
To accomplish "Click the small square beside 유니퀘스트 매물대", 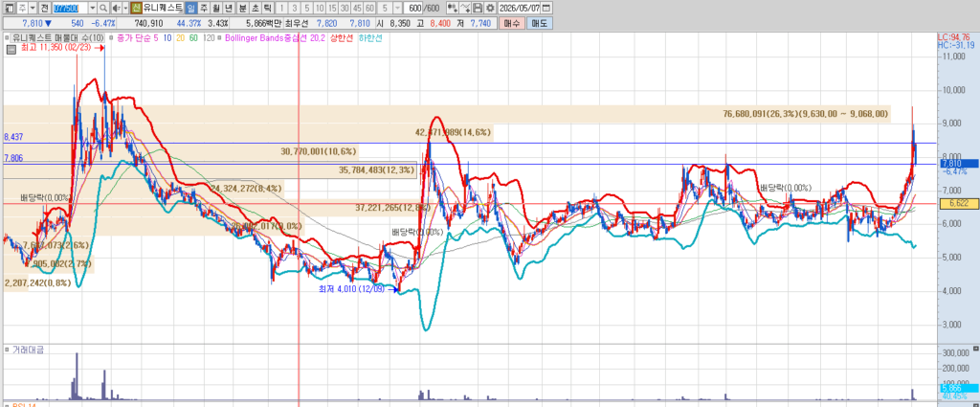I will 7,37.
